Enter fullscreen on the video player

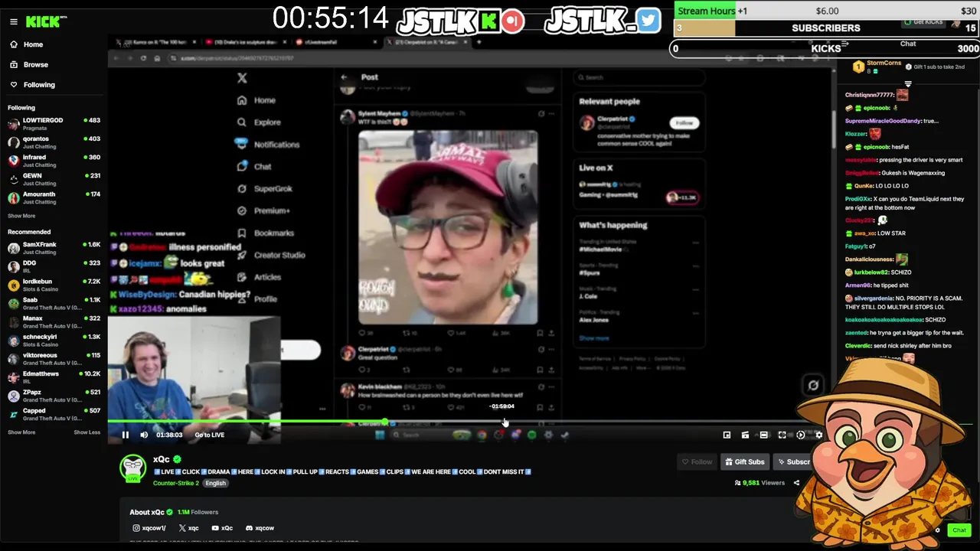[x=782, y=435]
